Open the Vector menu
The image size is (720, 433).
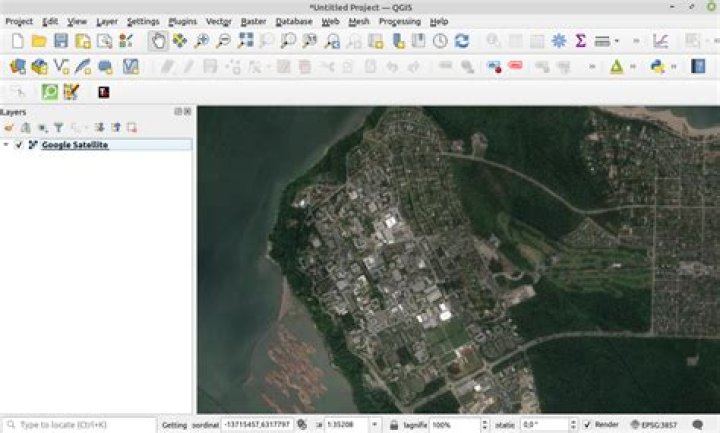(x=219, y=22)
